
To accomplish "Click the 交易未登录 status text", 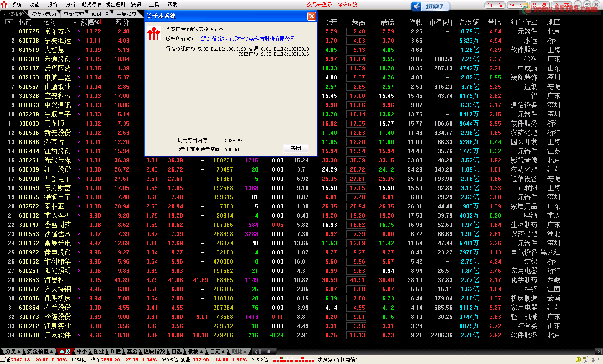I will (320, 4).
